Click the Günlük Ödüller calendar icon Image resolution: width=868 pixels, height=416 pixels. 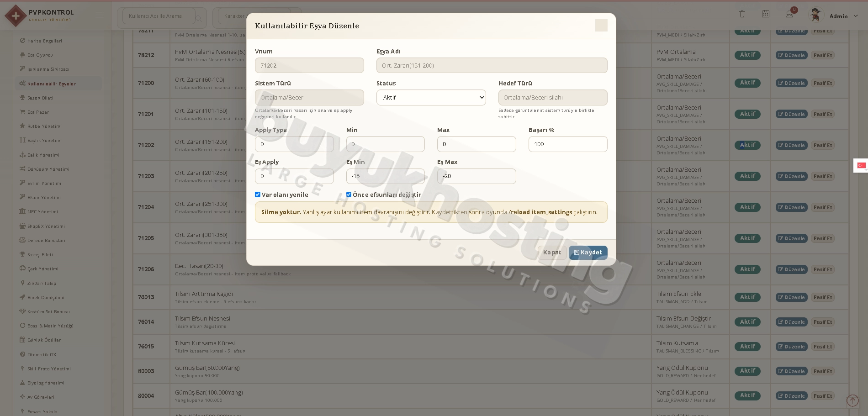click(22, 340)
